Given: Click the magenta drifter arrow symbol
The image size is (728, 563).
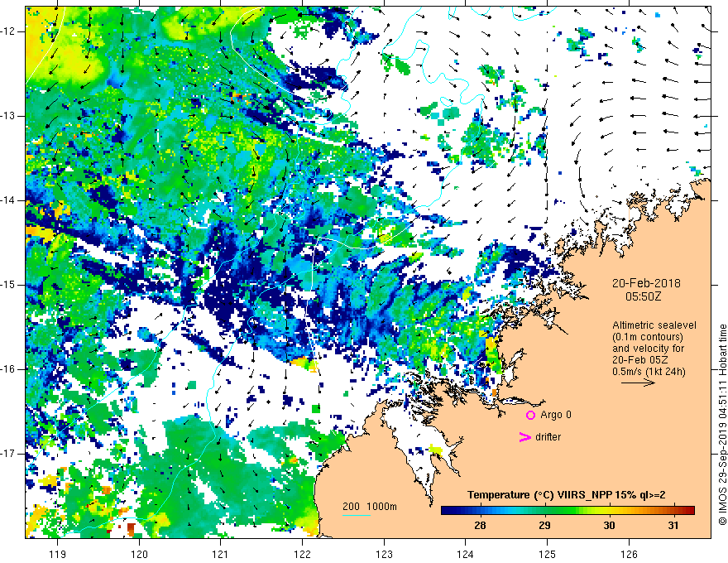Looking at the screenshot, I should [524, 437].
